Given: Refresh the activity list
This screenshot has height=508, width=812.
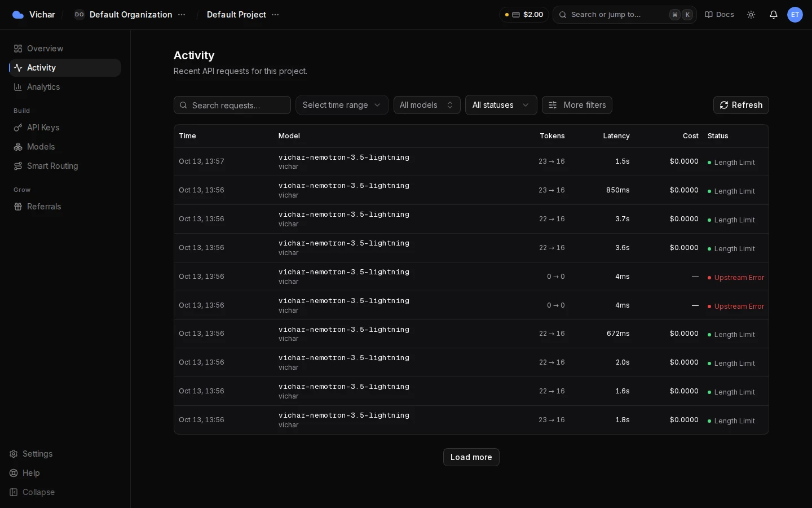Looking at the screenshot, I should click(741, 105).
